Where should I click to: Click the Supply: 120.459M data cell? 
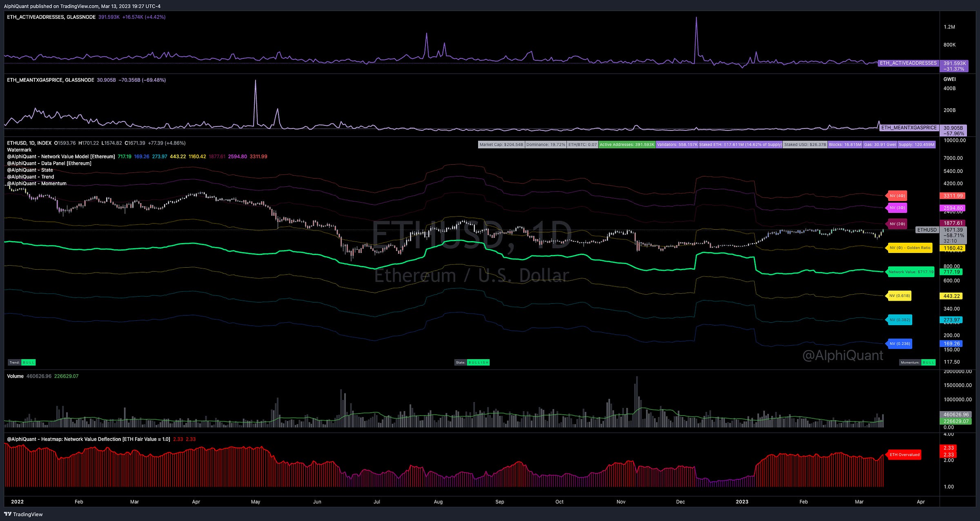coord(917,145)
